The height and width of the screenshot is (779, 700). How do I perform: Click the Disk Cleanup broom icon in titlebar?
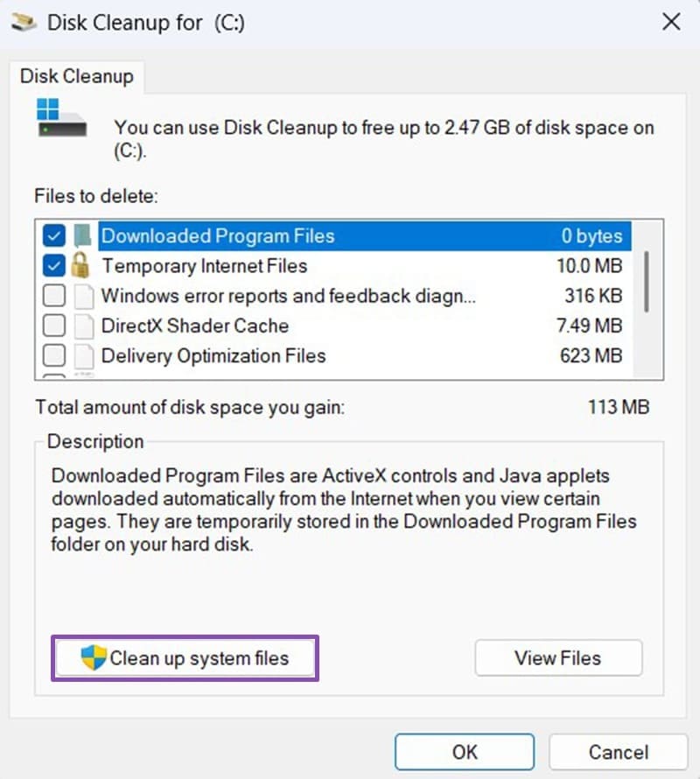click(24, 23)
